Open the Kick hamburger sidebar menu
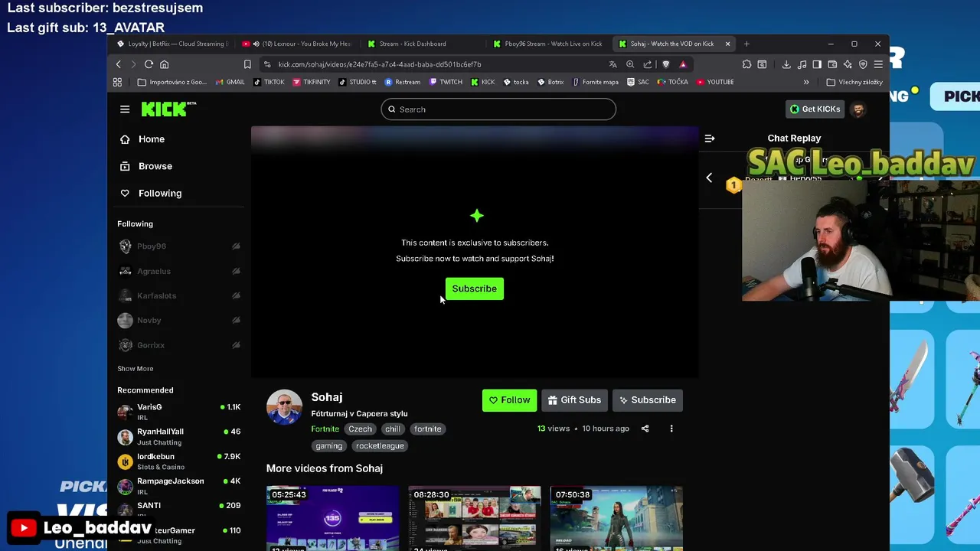Screen dimensions: 980x551 click(125, 109)
